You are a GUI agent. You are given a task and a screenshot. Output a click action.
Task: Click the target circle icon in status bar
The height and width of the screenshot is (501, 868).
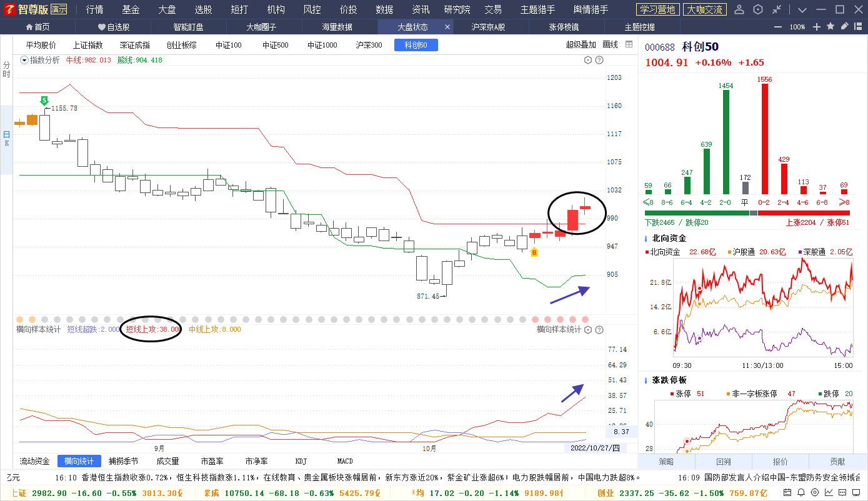(815, 493)
